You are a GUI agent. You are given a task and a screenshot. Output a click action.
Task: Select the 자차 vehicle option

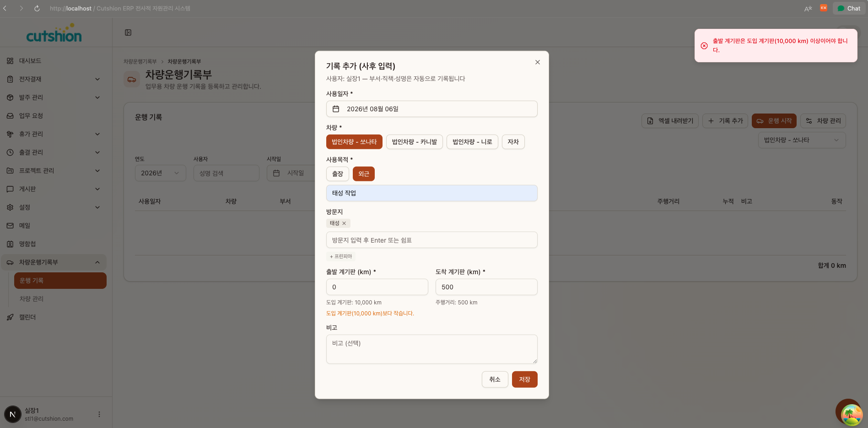tap(513, 142)
